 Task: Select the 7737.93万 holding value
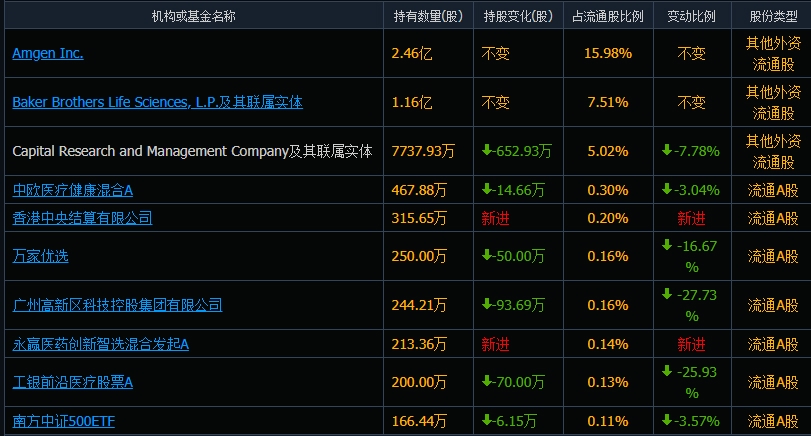[423, 152]
